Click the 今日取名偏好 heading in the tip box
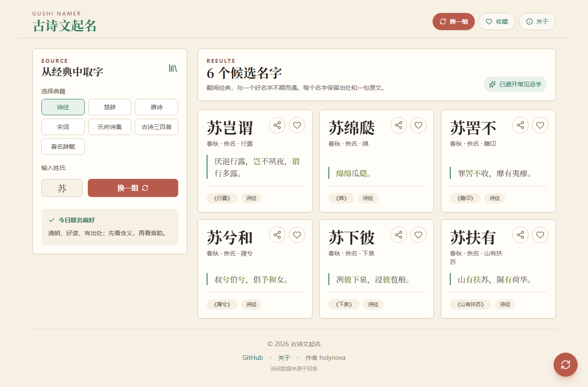588x387 pixels. coord(77,220)
